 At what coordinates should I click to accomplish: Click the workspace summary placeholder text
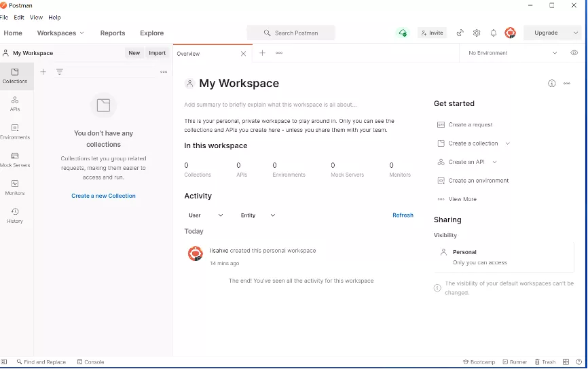click(270, 105)
